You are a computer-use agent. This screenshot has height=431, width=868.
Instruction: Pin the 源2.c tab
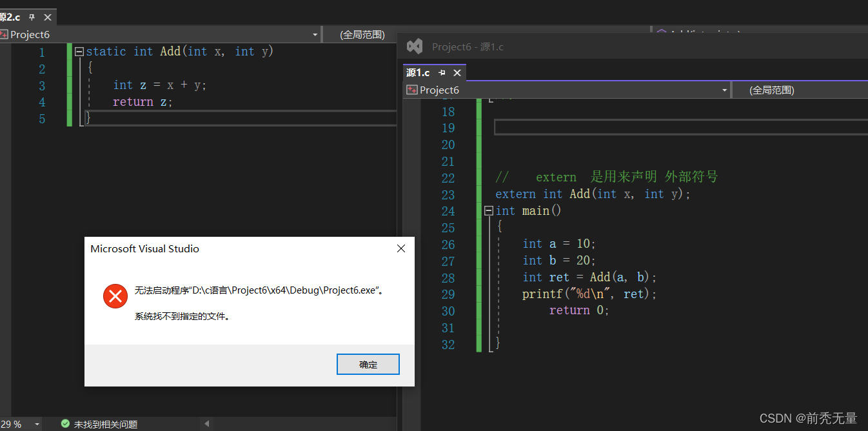coord(32,17)
